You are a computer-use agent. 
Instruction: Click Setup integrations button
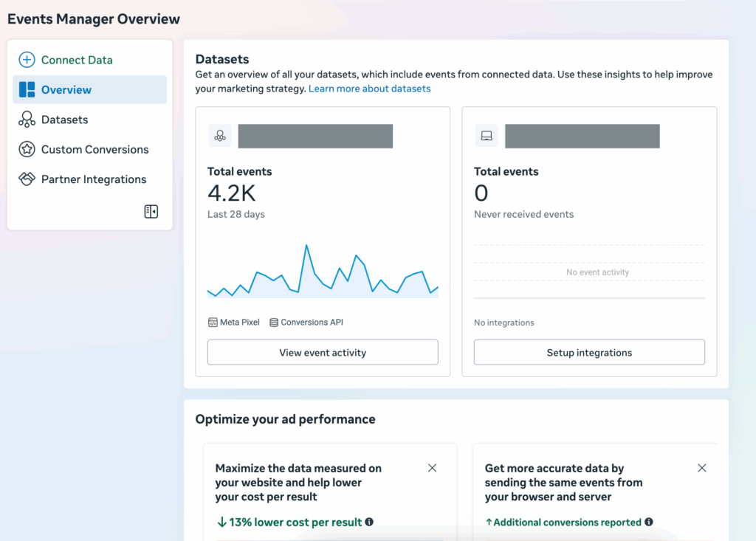point(589,353)
